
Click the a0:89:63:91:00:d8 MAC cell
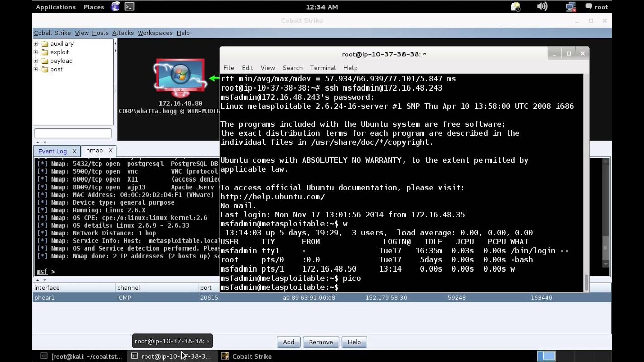pyautogui.click(x=309, y=298)
